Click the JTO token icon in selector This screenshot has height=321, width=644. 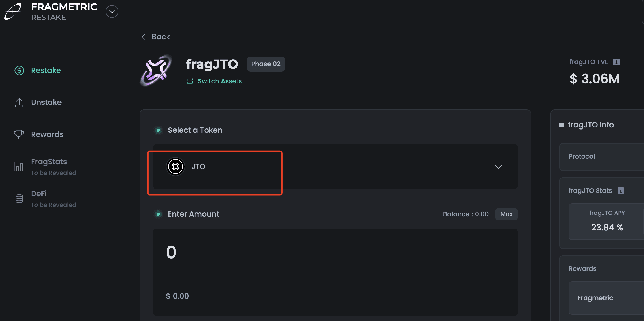tap(175, 167)
